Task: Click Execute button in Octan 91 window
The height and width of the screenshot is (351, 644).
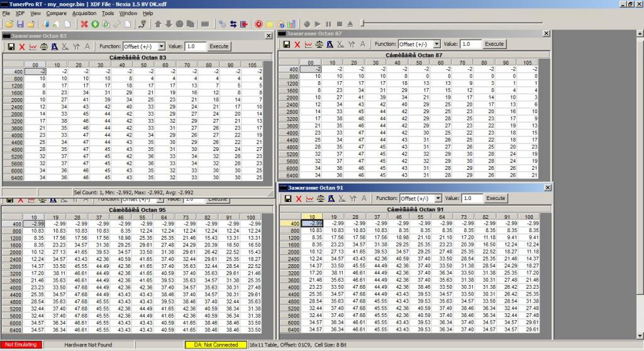Action: pyautogui.click(x=496, y=198)
